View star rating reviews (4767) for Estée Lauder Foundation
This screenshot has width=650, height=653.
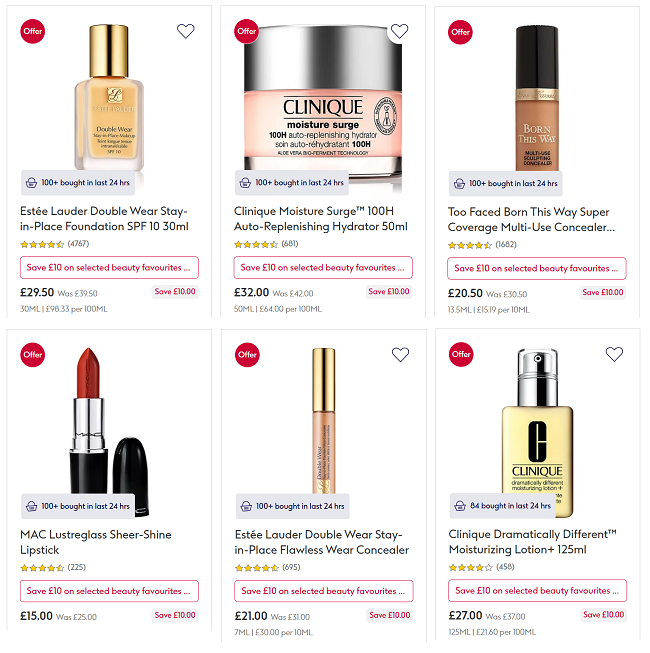click(55, 244)
